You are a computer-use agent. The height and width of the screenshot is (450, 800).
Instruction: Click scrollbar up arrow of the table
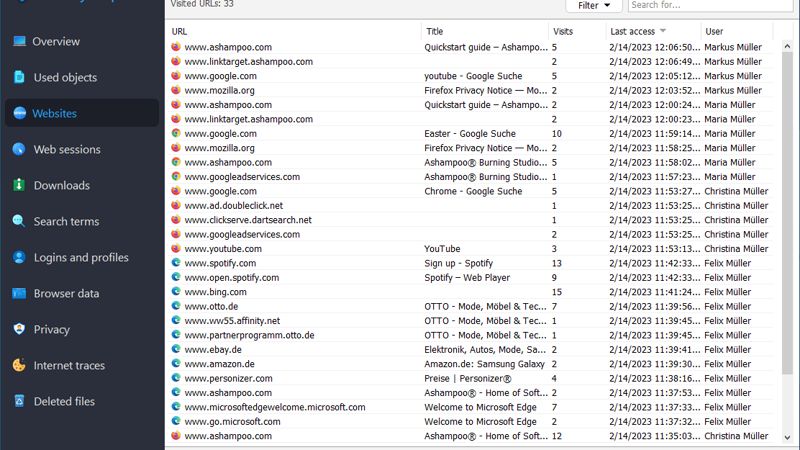coord(787,46)
